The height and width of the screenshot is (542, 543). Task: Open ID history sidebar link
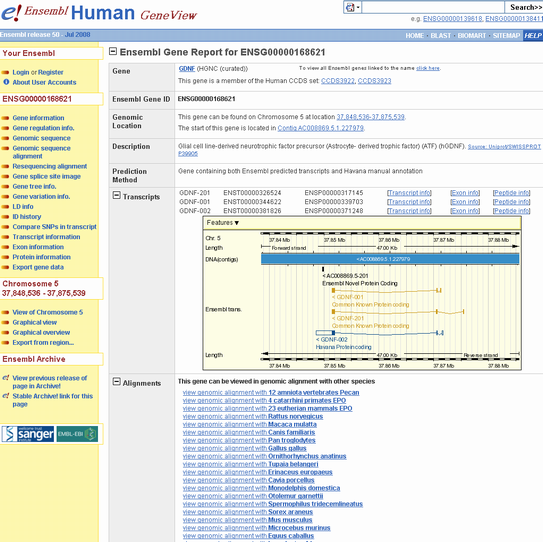coord(27,216)
